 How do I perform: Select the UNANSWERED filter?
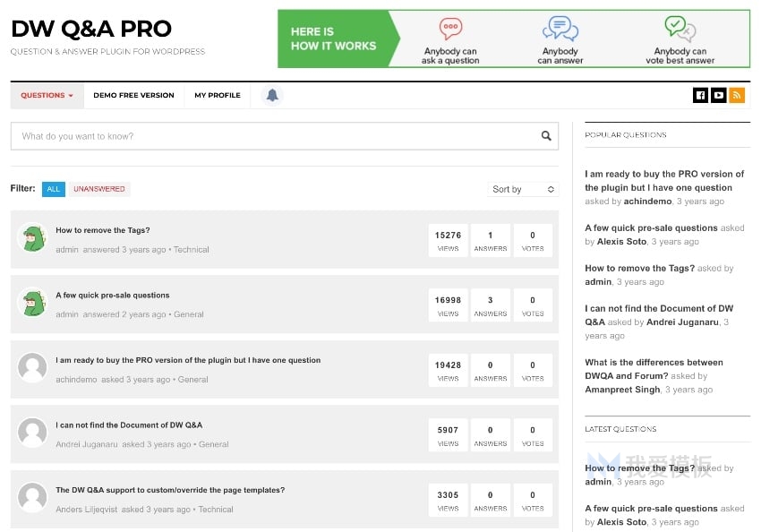pos(99,189)
